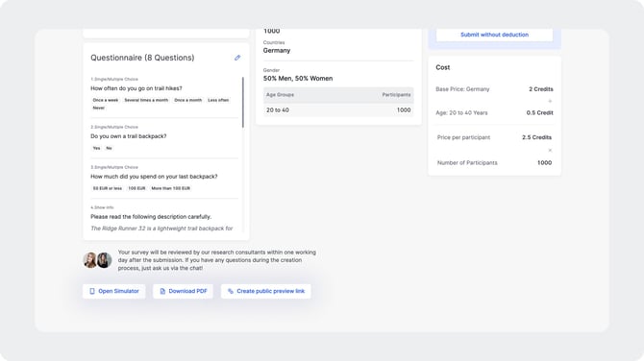The height and width of the screenshot is (361, 644).
Task: Select the 'Several times a month' answer chip
Action: click(146, 100)
